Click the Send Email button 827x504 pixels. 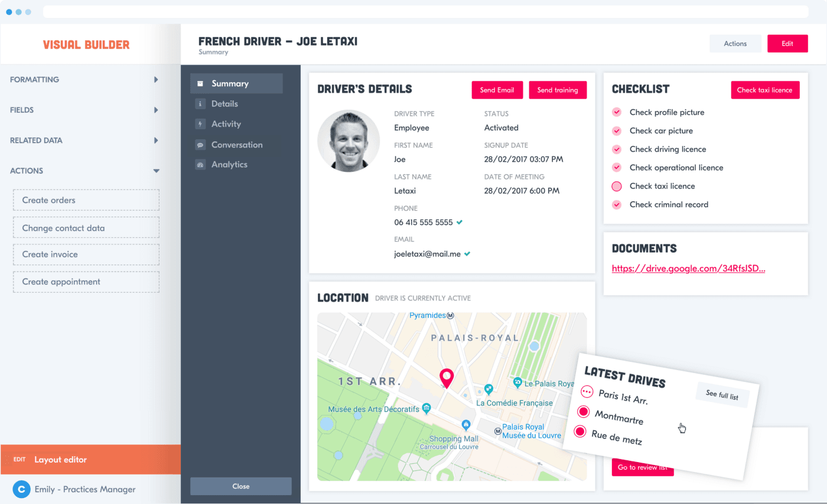point(497,90)
